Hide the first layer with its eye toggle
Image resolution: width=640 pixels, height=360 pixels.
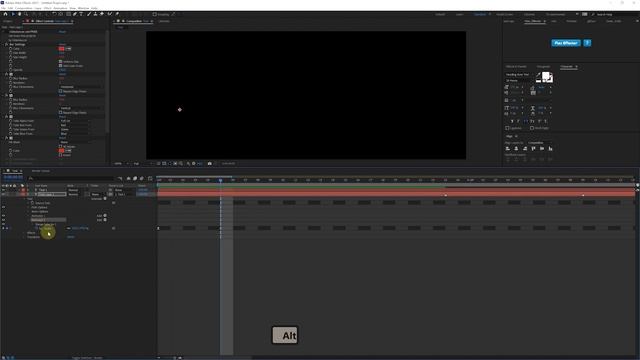pos(3,190)
